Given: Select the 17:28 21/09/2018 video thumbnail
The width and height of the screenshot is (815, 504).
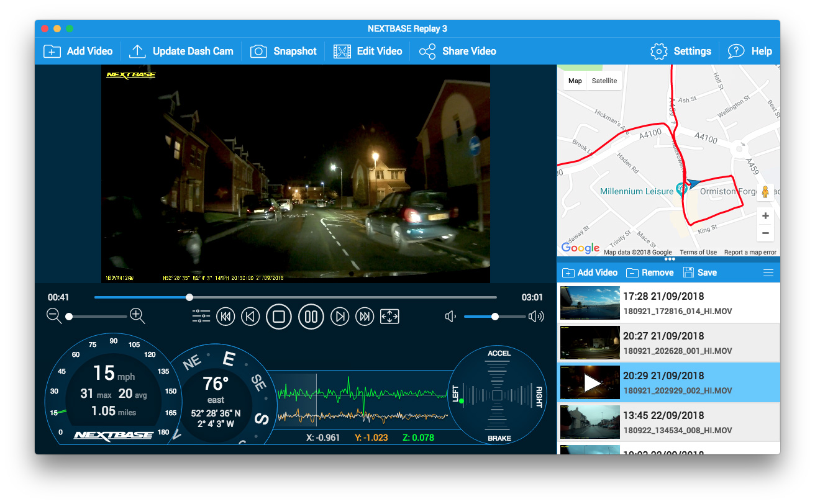Looking at the screenshot, I should pos(590,304).
